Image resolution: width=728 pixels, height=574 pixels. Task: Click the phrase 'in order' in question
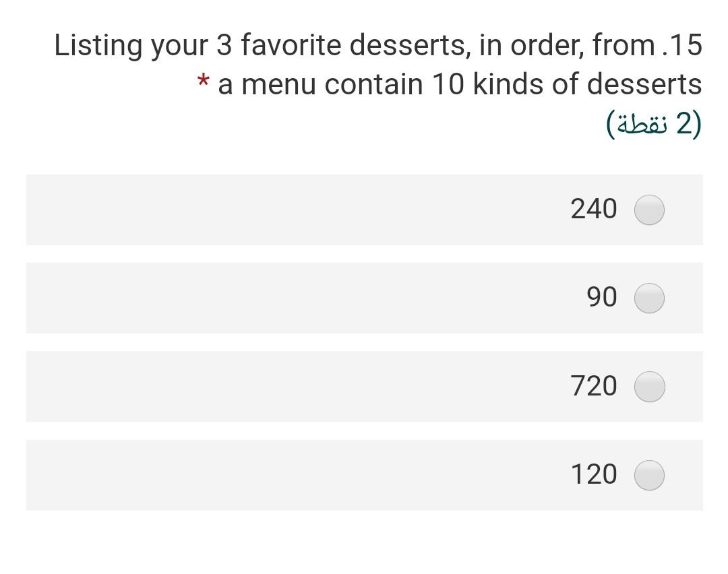click(532, 45)
